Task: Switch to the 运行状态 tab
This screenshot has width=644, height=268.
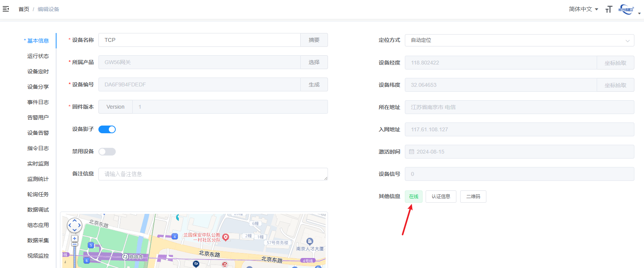Action: (38, 56)
